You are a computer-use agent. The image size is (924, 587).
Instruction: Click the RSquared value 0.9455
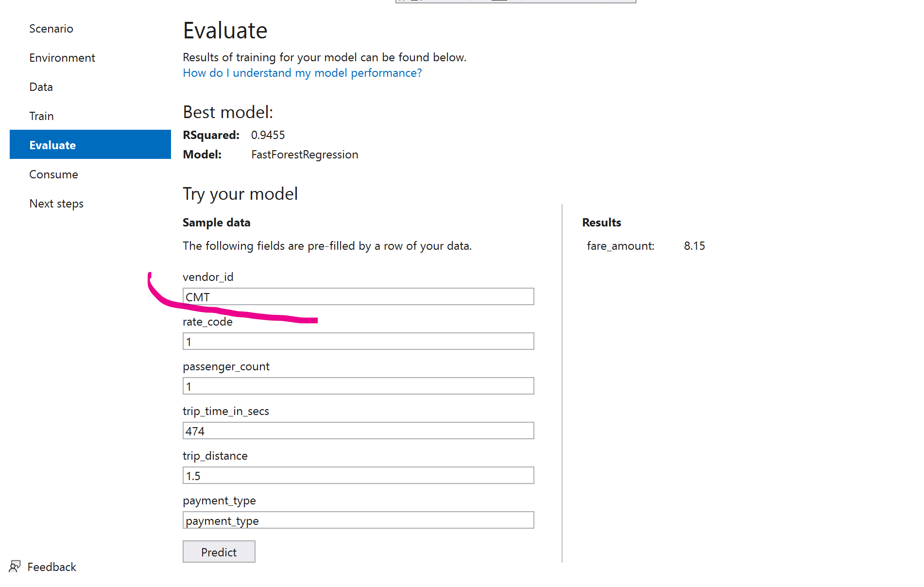[269, 135]
